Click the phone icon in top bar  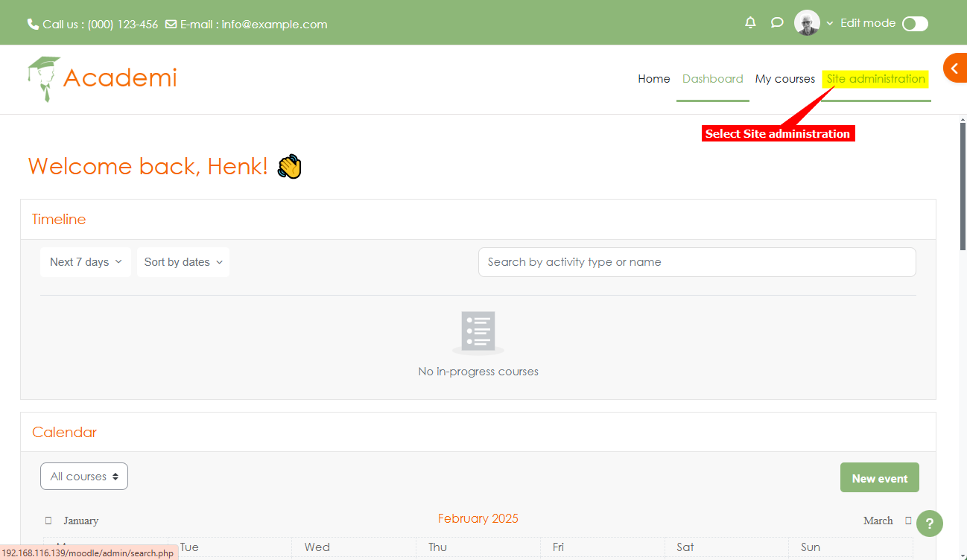pyautogui.click(x=33, y=24)
